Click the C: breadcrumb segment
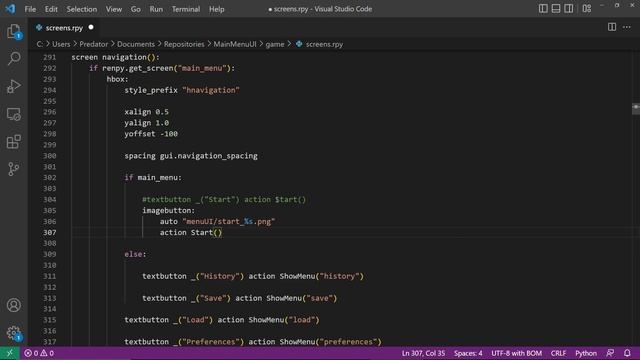 (40, 44)
